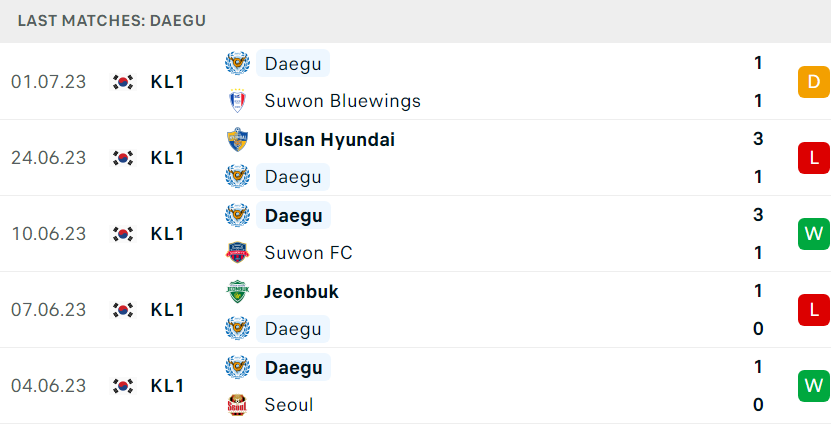Click the red L badge for Ulsan match

tap(814, 158)
